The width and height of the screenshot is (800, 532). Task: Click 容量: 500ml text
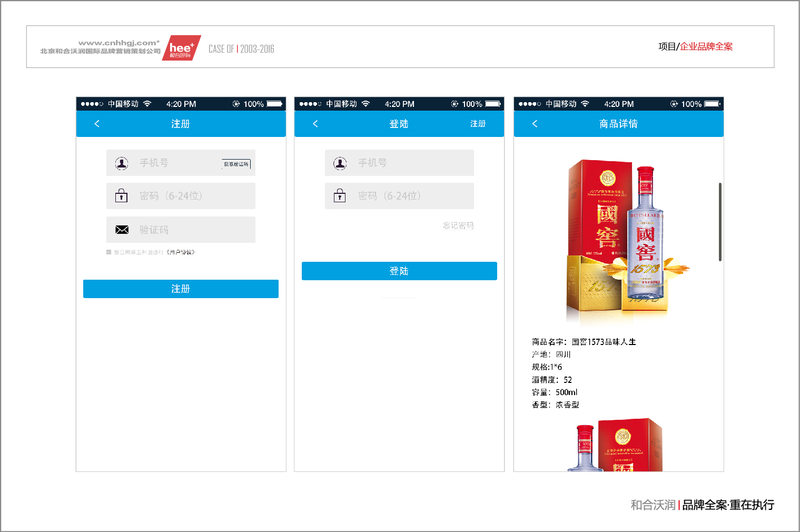coord(555,392)
